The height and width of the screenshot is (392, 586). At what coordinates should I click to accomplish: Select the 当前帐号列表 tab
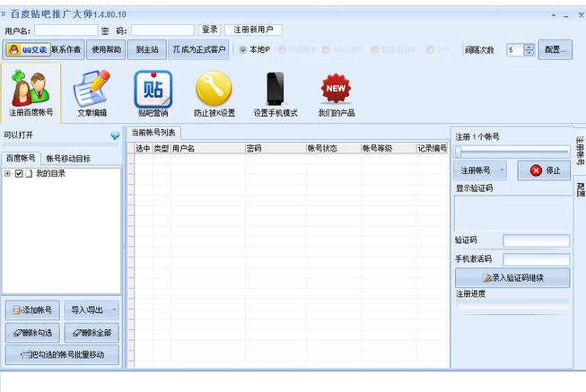[x=153, y=133]
